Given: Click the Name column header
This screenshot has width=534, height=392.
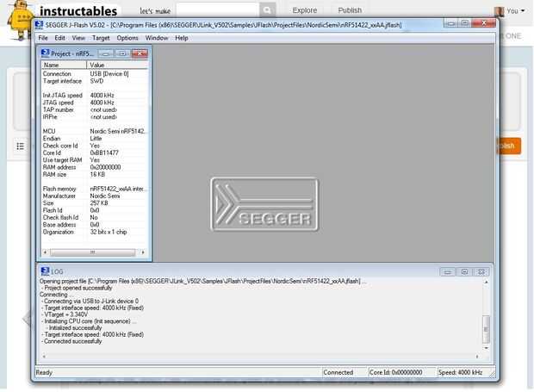Looking at the screenshot, I should coord(64,65).
